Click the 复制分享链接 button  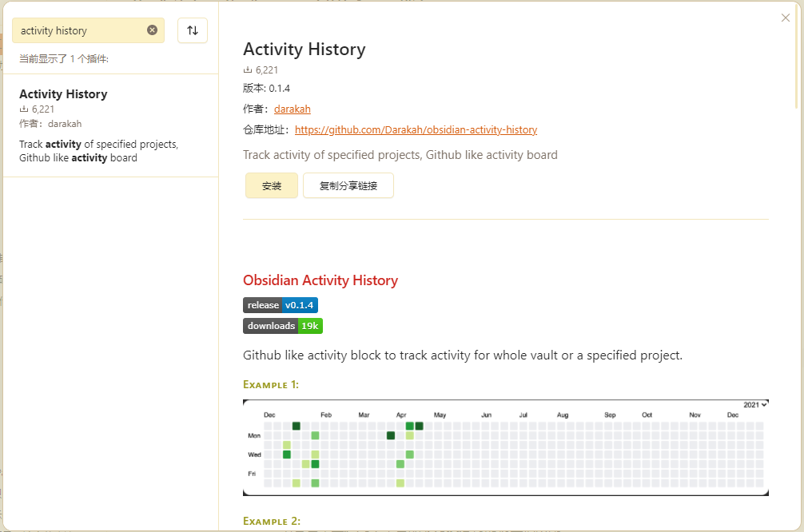tap(348, 185)
